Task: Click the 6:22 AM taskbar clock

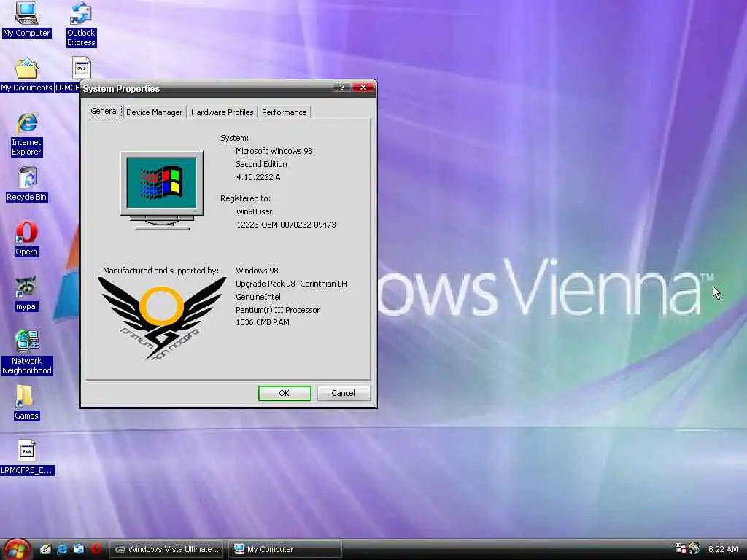Action: [x=723, y=549]
